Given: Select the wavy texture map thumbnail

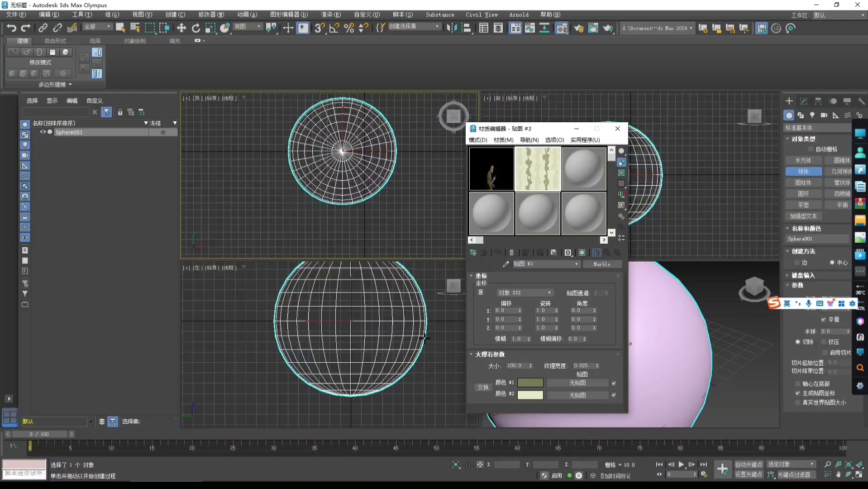Looking at the screenshot, I should [538, 168].
